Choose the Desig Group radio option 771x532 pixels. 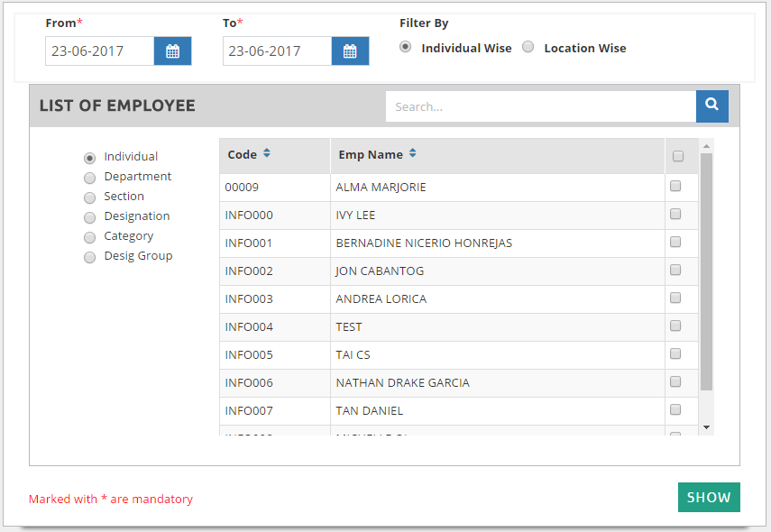pos(89,257)
